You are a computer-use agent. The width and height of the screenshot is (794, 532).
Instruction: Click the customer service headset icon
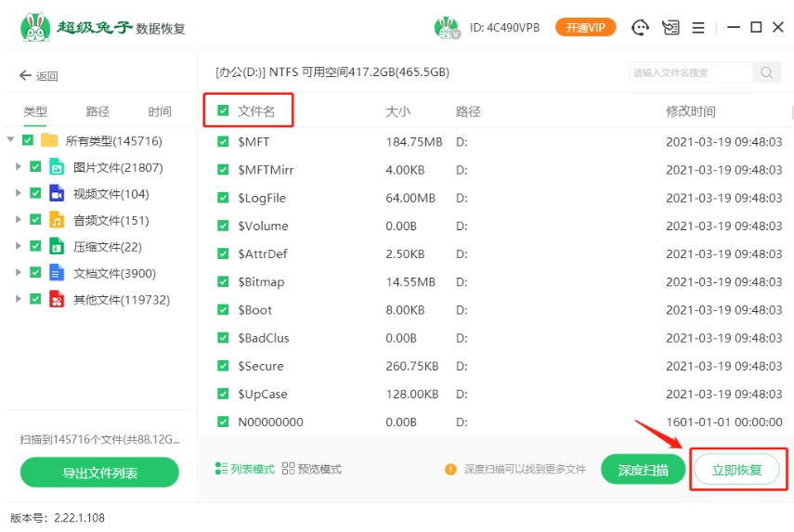pyautogui.click(x=640, y=28)
